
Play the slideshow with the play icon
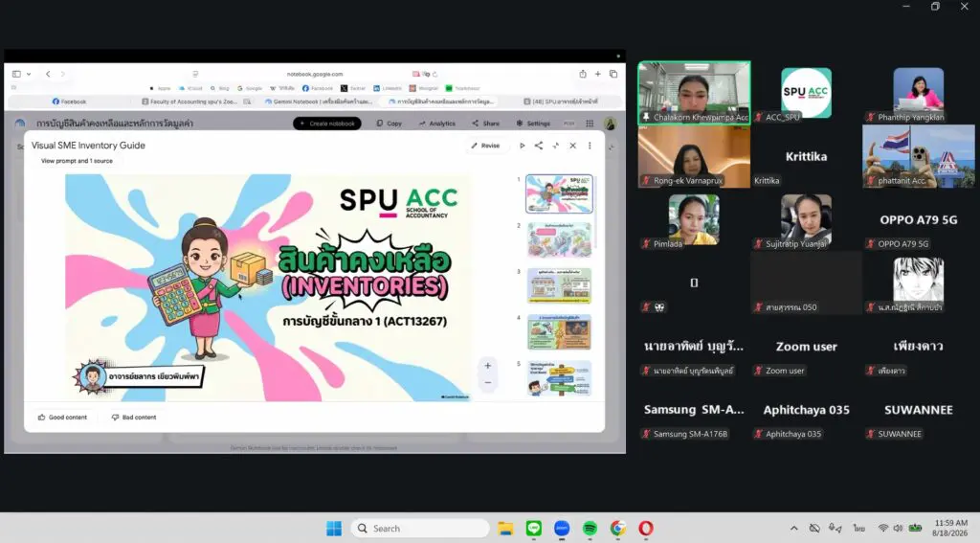522,146
